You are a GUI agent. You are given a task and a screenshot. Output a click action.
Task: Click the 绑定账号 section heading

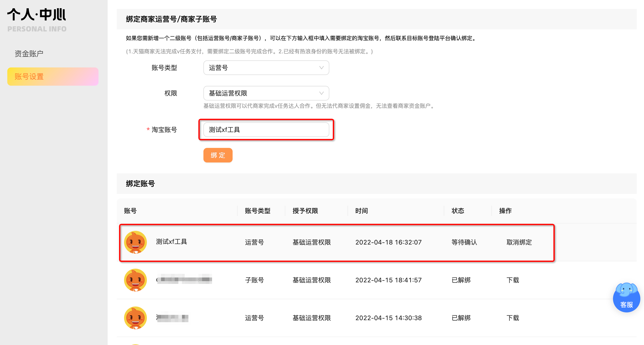[x=140, y=184]
